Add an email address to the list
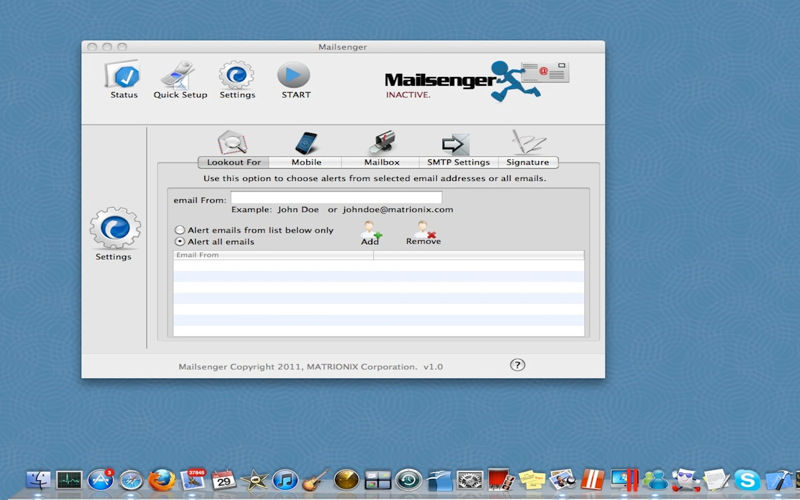The width and height of the screenshot is (800, 500). [x=370, y=234]
